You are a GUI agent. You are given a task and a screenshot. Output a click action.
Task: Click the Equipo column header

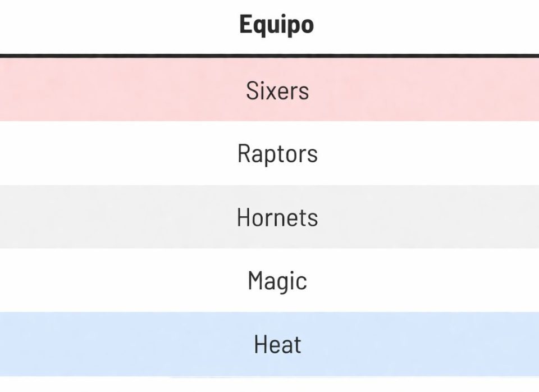tap(276, 25)
